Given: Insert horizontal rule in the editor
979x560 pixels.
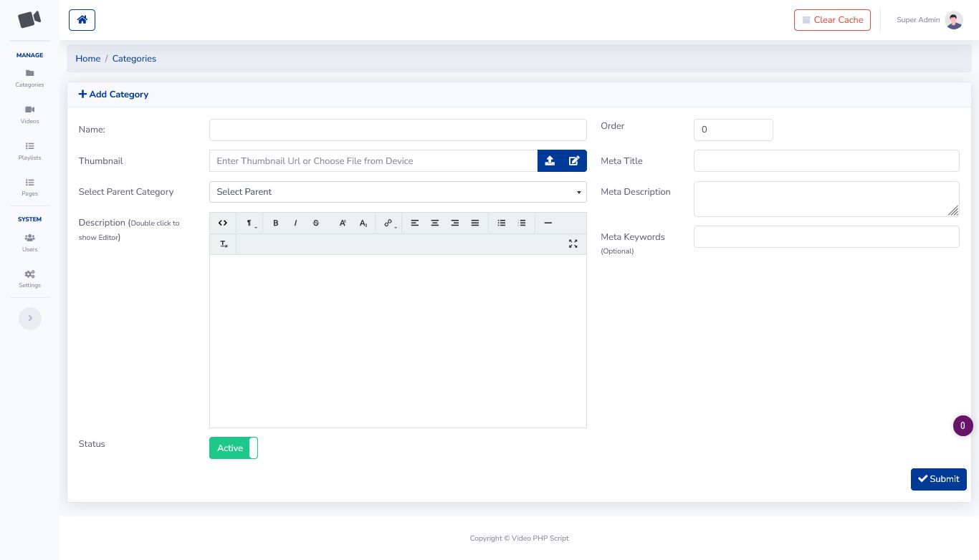Looking at the screenshot, I should (x=548, y=223).
